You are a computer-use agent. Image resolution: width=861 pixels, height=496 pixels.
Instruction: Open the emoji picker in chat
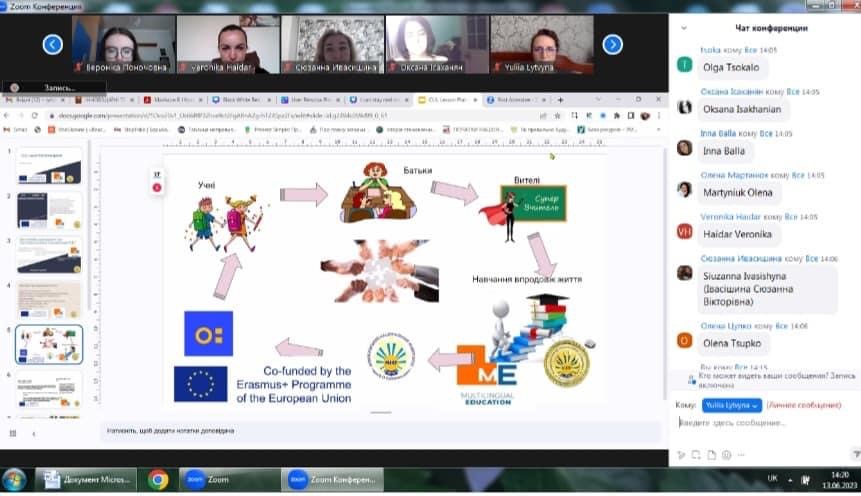726,455
